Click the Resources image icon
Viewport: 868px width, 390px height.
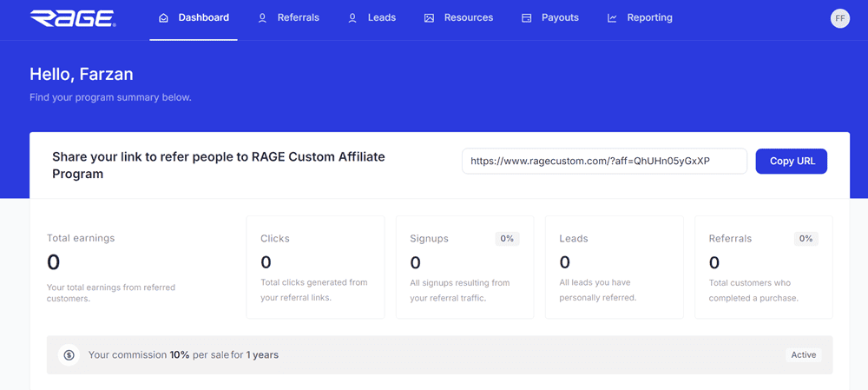(429, 18)
